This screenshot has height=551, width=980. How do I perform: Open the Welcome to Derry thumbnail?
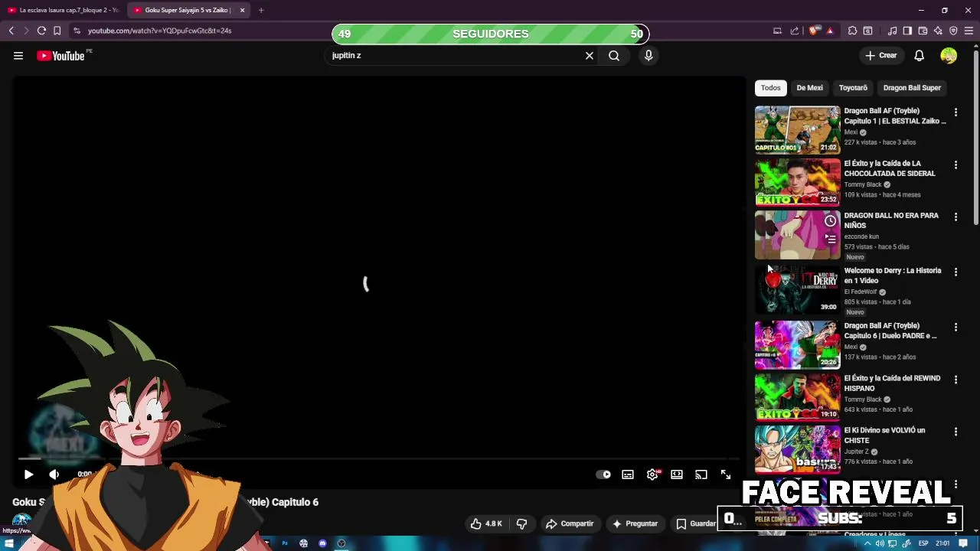(x=797, y=289)
